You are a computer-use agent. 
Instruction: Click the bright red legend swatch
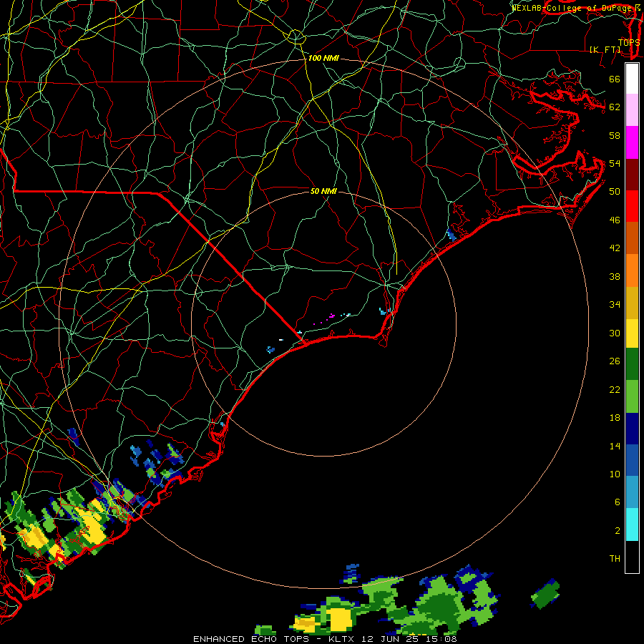pyautogui.click(x=632, y=206)
